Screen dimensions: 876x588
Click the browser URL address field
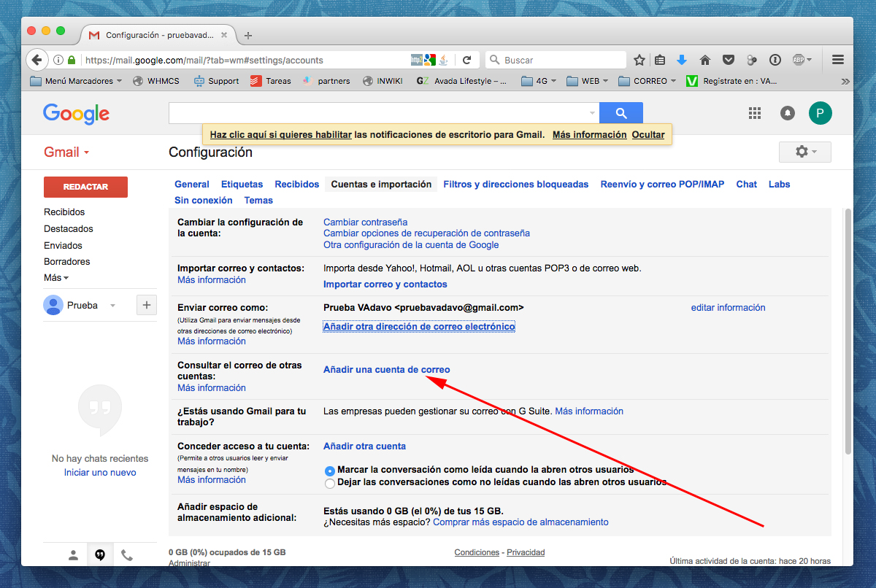pos(247,60)
